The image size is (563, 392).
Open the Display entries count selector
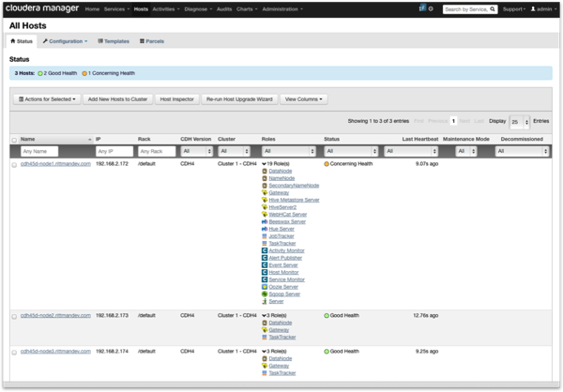(x=519, y=122)
